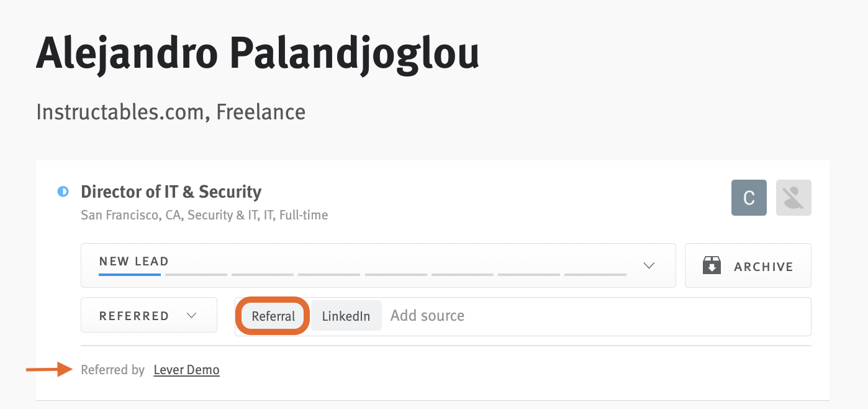Viewport: 868px width, 409px height.
Task: Click the crossed-out person follower icon
Action: (x=793, y=198)
